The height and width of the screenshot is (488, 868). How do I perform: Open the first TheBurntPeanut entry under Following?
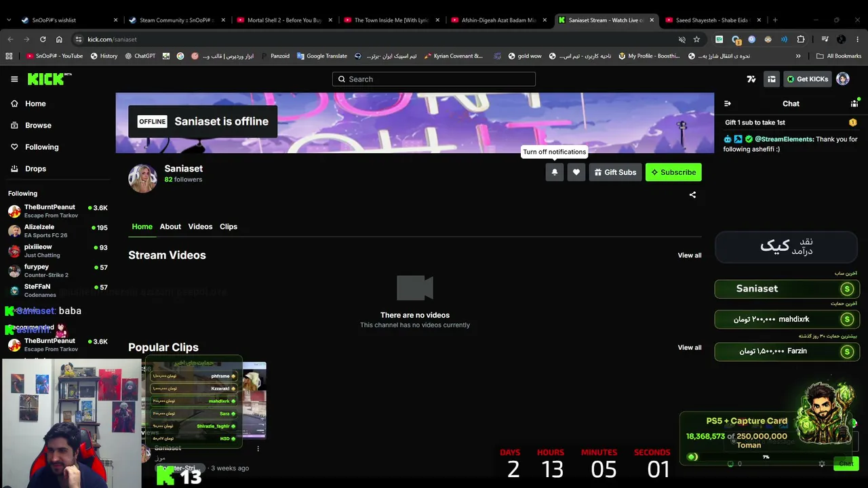(x=58, y=211)
